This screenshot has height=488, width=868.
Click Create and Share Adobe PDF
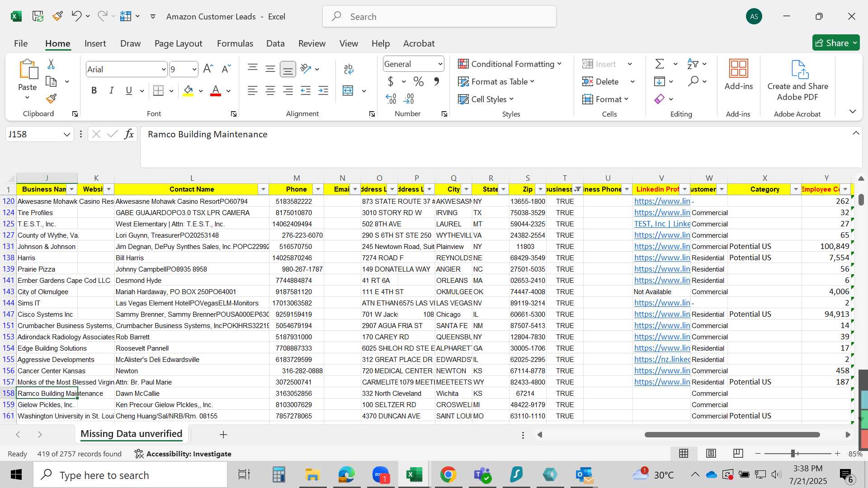[x=797, y=80]
